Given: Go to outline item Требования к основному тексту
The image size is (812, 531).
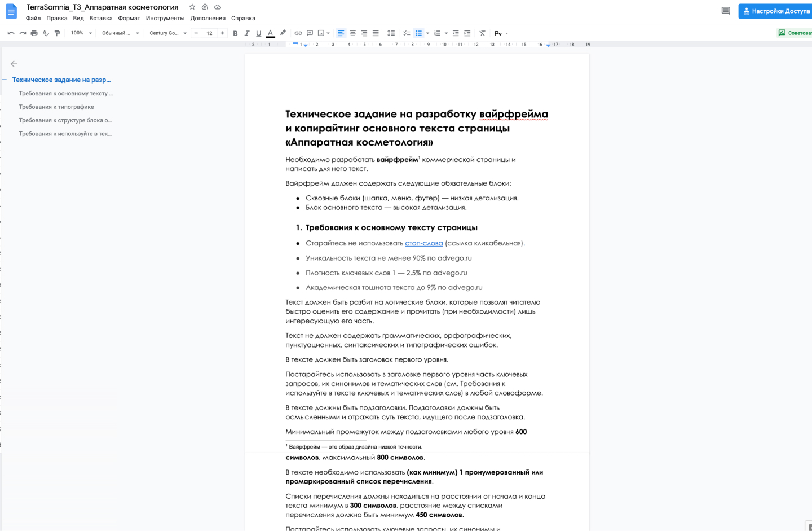Looking at the screenshot, I should (x=66, y=94).
